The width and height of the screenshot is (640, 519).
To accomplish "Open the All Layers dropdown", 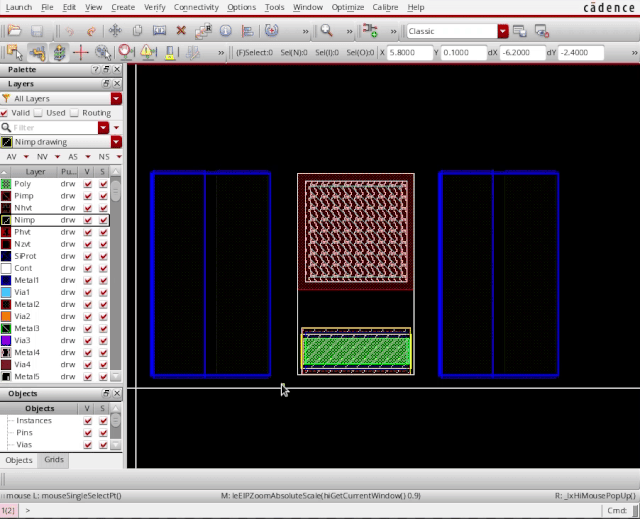I will [x=116, y=99].
